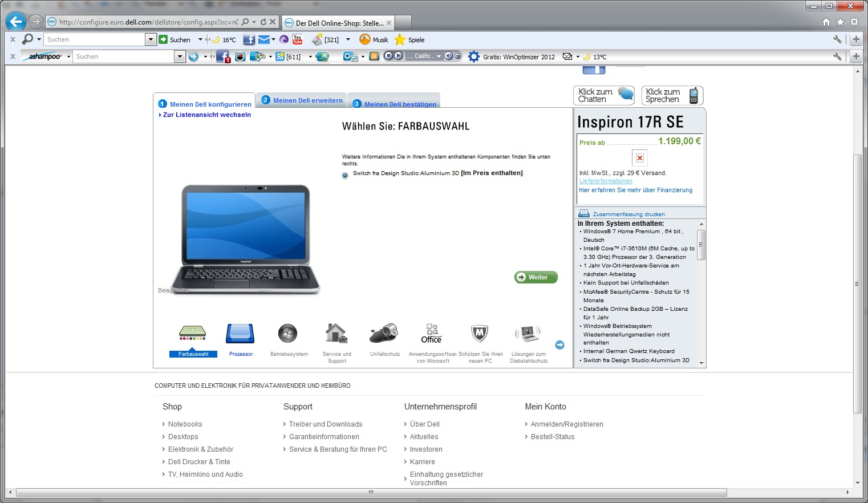The image size is (868, 503).
Task: Switch to Meinen Dell erweitern tab
Action: (302, 100)
